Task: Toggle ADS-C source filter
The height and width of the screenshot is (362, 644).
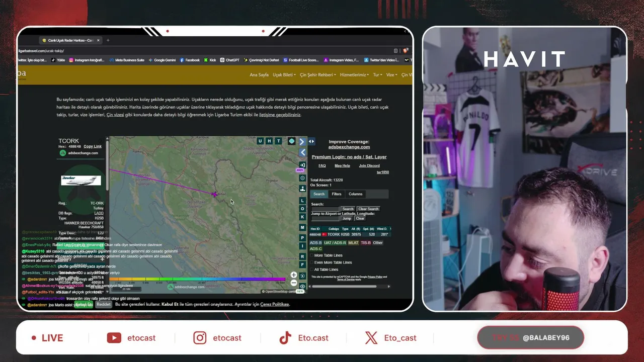Action: click(x=315, y=249)
